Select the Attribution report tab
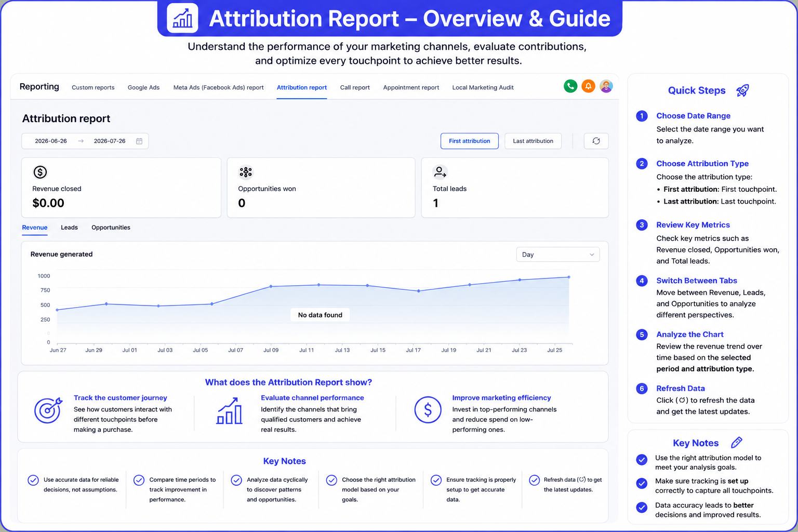This screenshot has width=798, height=532. [x=302, y=87]
